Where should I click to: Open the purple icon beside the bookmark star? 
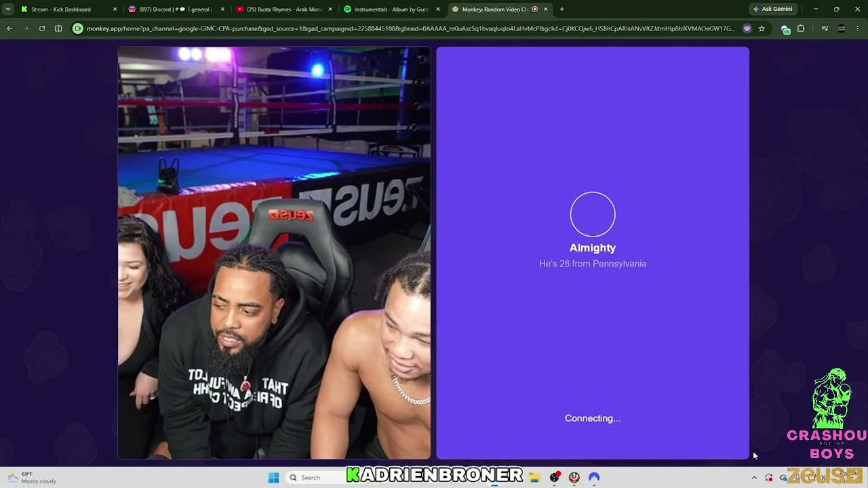747,28
